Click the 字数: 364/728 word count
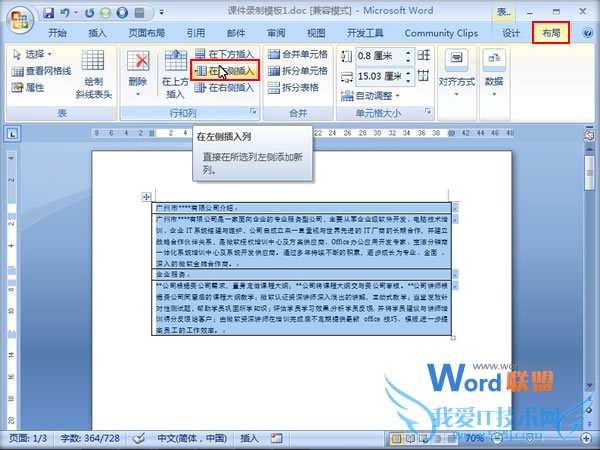Image resolution: width=600 pixels, height=450 pixels. [90, 438]
